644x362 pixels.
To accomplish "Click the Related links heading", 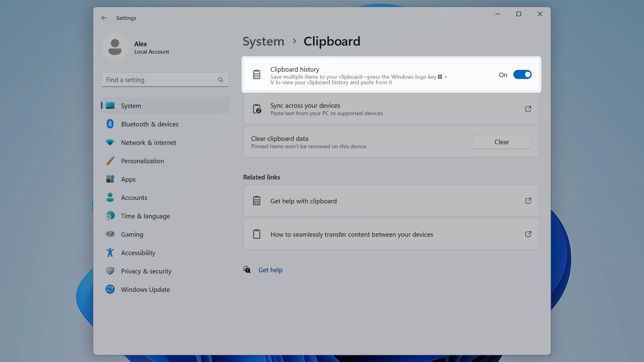I will click(262, 177).
